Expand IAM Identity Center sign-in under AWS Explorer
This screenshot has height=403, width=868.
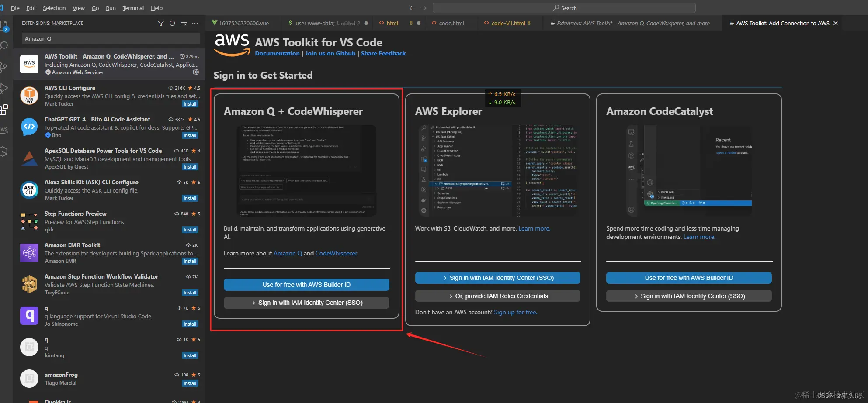tap(498, 278)
